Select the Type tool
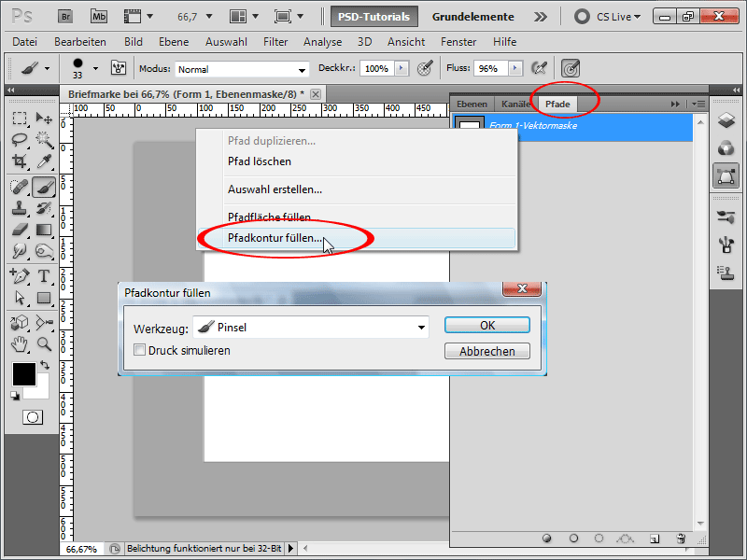The height and width of the screenshot is (560, 747). [x=44, y=276]
